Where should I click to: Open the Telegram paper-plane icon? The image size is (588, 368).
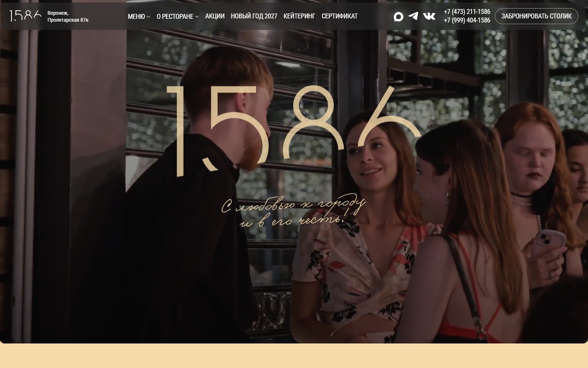413,16
